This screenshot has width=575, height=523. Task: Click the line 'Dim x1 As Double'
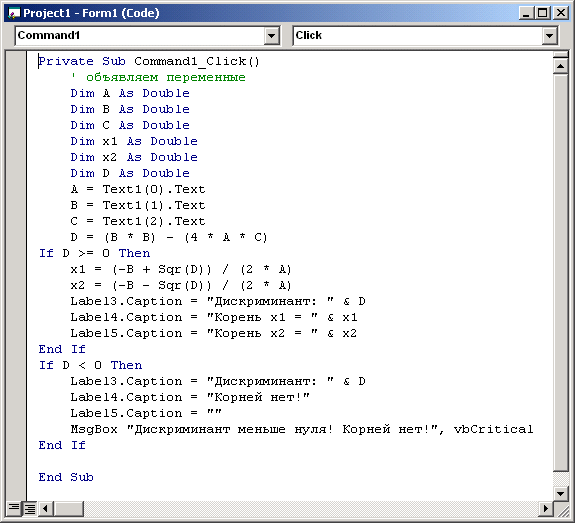coord(134,141)
